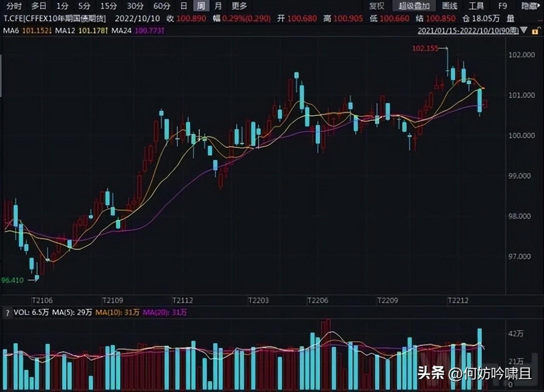This screenshot has width=544, height=392.
Task: Click the T2109 axis label
Action: pyautogui.click(x=113, y=300)
